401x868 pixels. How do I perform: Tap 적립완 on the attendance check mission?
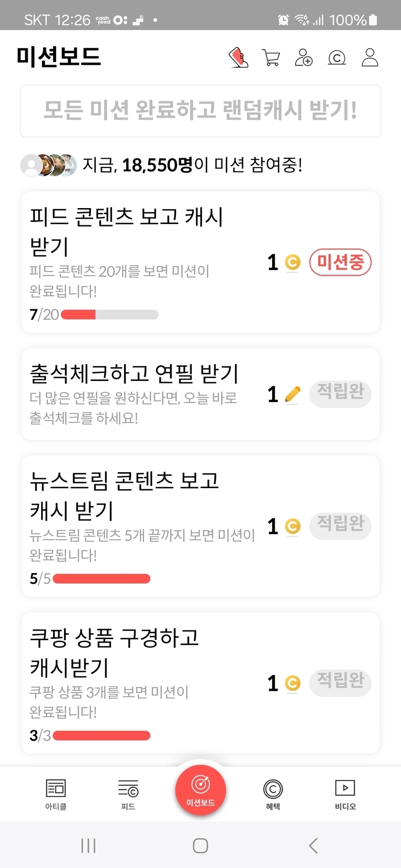pyautogui.click(x=340, y=393)
